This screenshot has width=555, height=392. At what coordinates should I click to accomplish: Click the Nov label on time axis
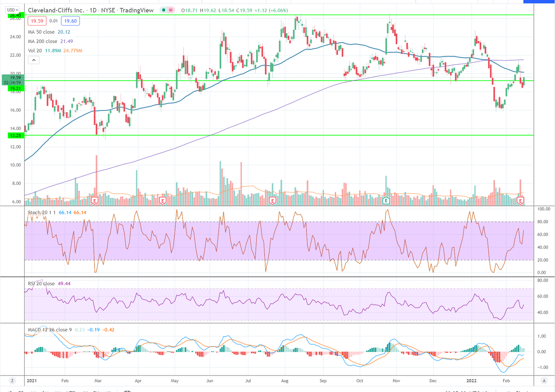tap(397, 380)
